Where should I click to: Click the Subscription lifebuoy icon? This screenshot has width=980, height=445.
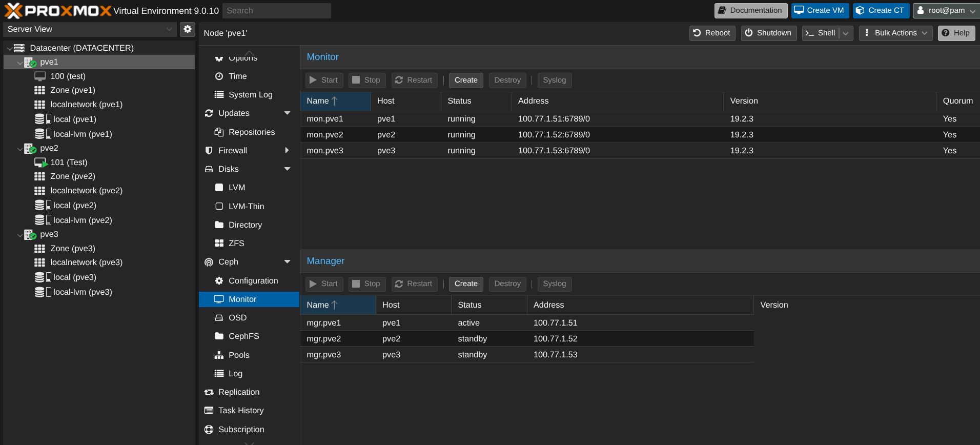click(209, 430)
